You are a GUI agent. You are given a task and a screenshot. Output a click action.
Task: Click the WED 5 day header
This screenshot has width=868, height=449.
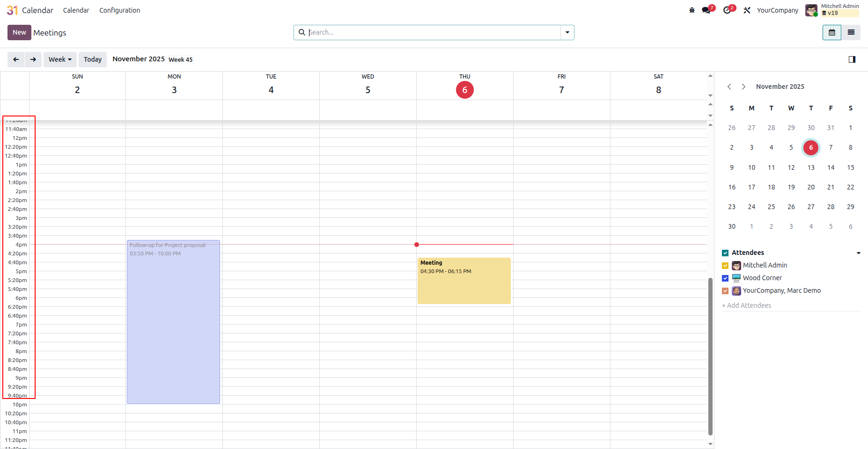368,85
